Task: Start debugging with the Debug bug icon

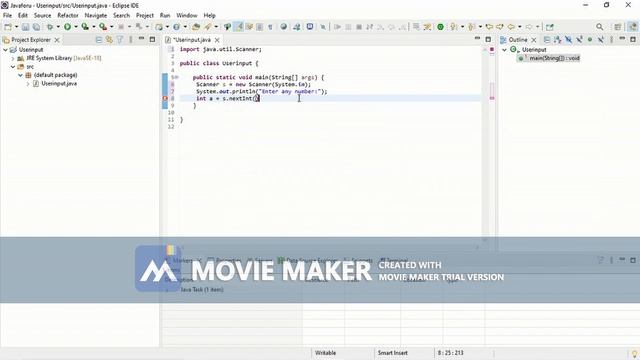Action: click(x=49, y=27)
